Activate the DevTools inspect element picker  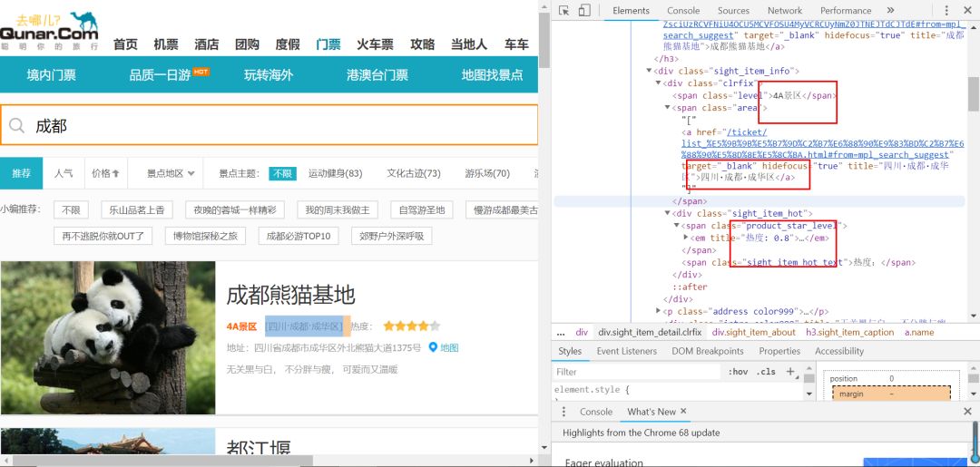point(564,11)
